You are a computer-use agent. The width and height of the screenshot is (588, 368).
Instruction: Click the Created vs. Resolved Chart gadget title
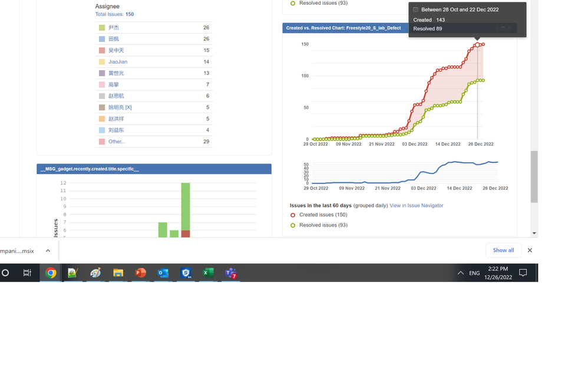(343, 28)
